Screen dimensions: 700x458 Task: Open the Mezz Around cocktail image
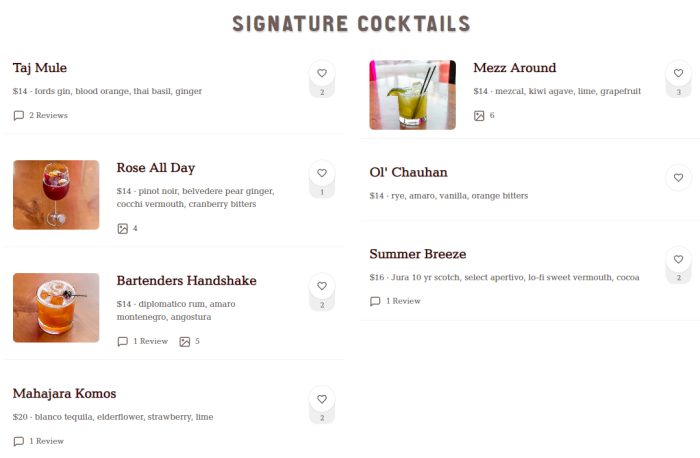(x=412, y=94)
